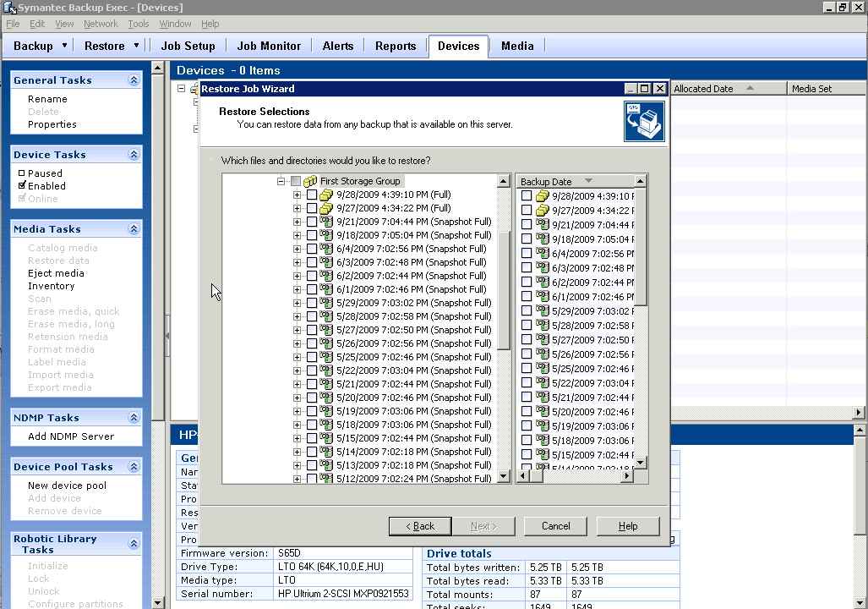Screen dimensions: 868x609
Task: Click the snapshot icon for 6/4/2009 in Backup Date list
Action: click(x=543, y=253)
